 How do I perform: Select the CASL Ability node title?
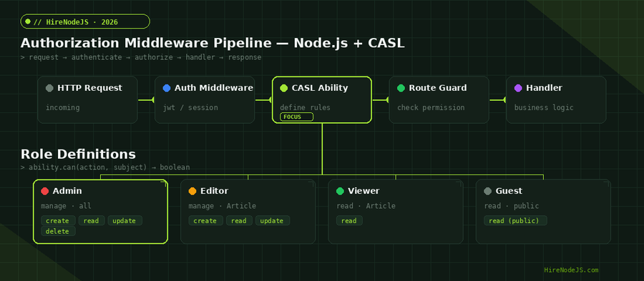[320, 88]
